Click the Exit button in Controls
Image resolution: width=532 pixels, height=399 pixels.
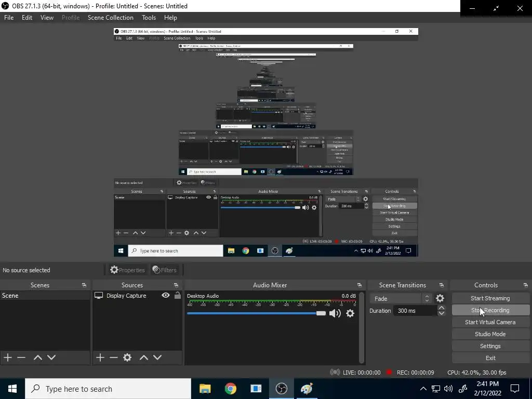pyautogui.click(x=490, y=358)
